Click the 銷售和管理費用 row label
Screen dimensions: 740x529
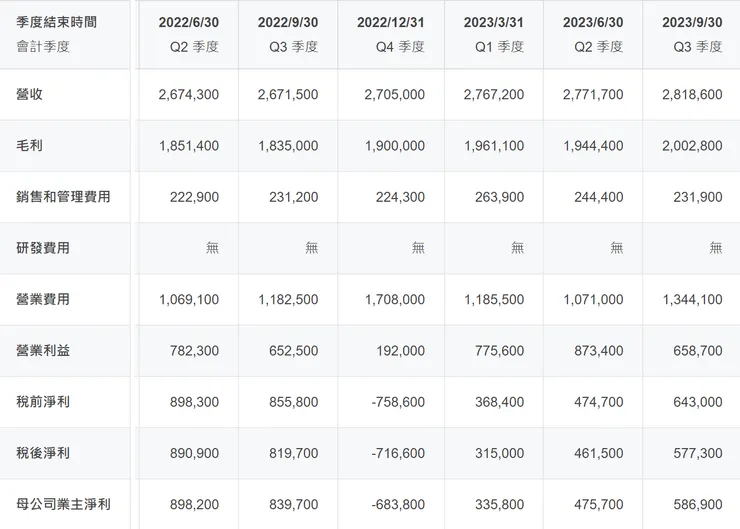(x=63, y=197)
